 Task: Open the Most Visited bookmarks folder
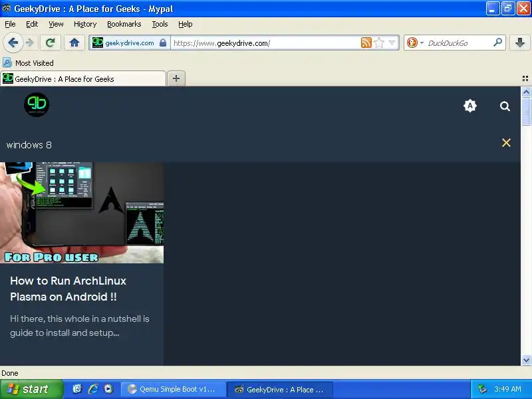click(28, 63)
